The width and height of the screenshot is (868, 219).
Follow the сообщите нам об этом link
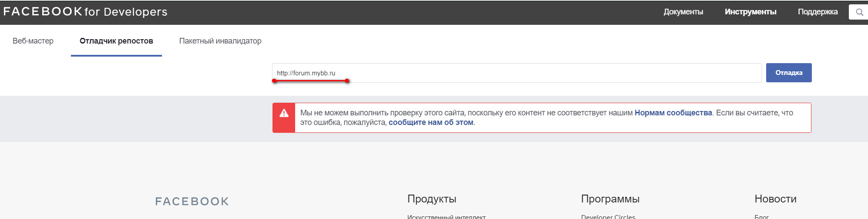click(431, 122)
